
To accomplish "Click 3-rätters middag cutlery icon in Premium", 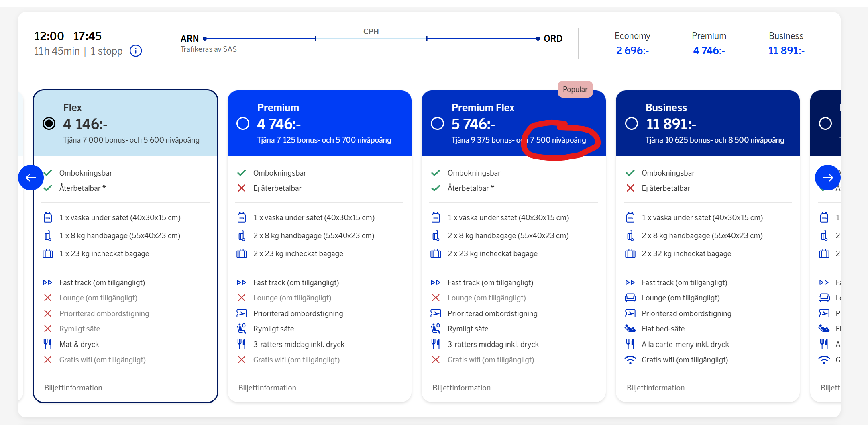I will (241, 344).
